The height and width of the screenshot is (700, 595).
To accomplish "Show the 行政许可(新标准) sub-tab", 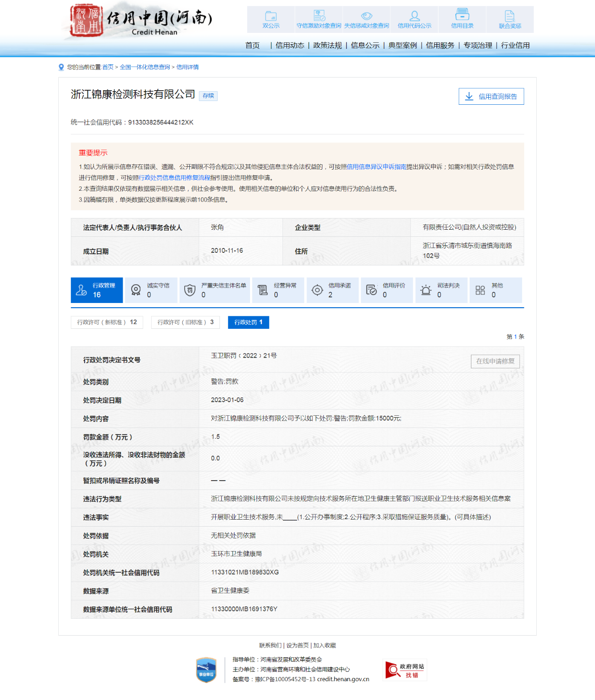I will 107,322.
